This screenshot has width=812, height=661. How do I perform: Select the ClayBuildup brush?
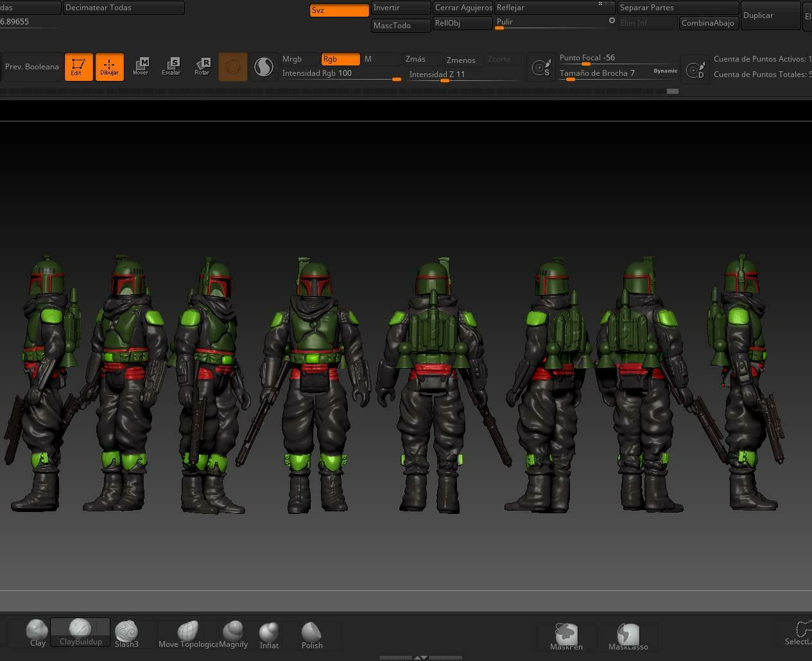point(80,633)
